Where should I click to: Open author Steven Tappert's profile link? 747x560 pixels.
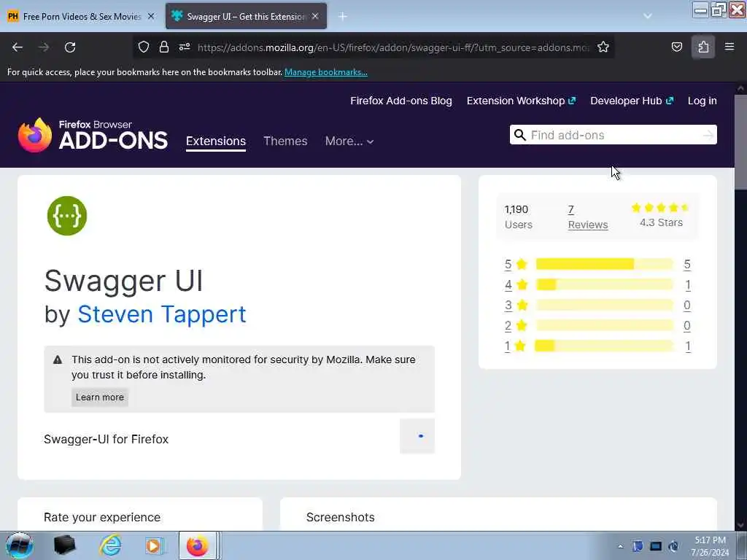tap(161, 314)
